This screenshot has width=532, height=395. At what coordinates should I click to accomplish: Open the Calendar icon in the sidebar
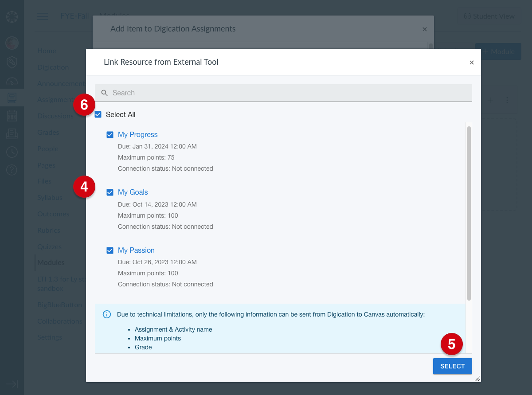pyautogui.click(x=12, y=116)
